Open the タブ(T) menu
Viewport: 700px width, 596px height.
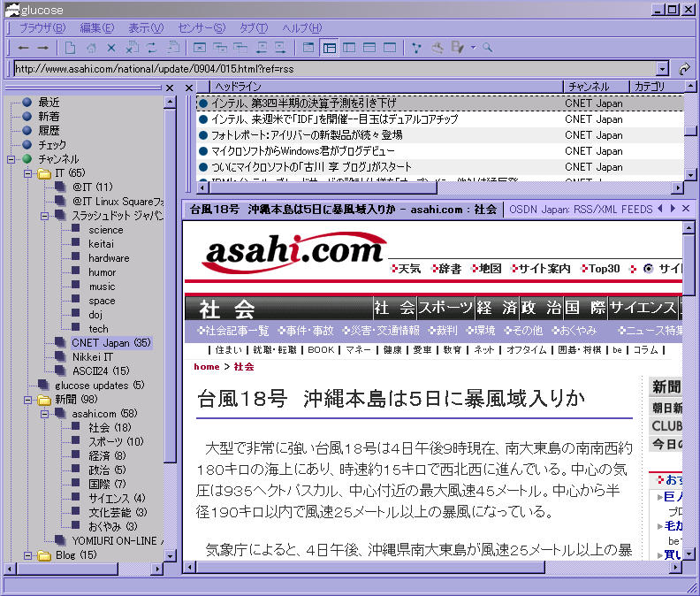(x=254, y=28)
